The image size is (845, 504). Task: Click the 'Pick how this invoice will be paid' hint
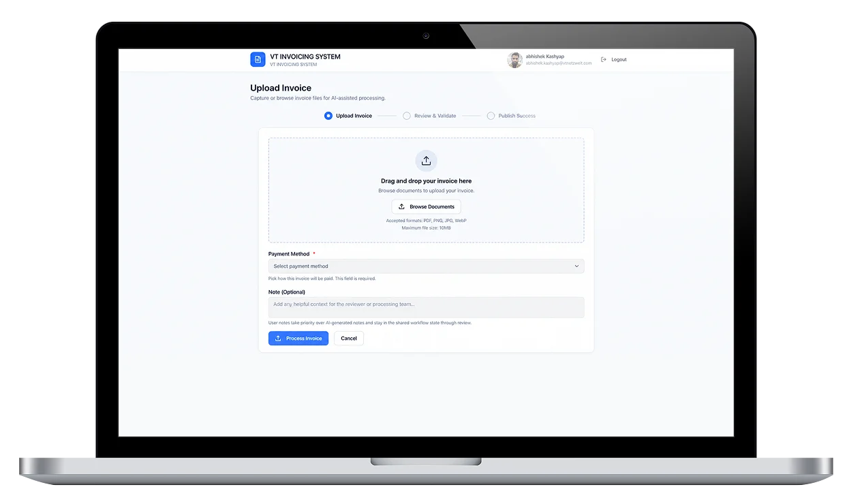pos(322,279)
